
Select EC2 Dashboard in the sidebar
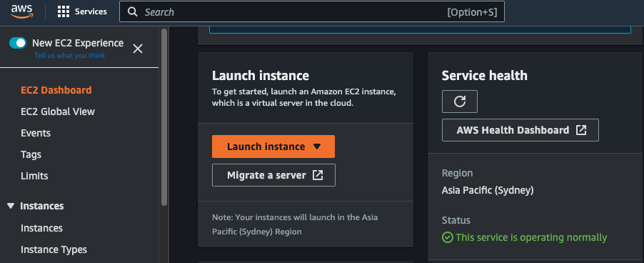[56, 90]
